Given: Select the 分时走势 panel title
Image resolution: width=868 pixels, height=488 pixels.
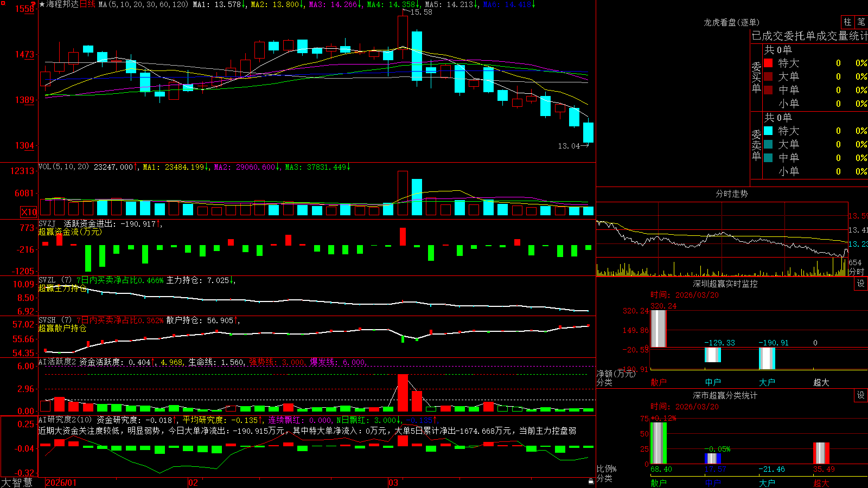Looking at the screenshot, I should coord(731,194).
